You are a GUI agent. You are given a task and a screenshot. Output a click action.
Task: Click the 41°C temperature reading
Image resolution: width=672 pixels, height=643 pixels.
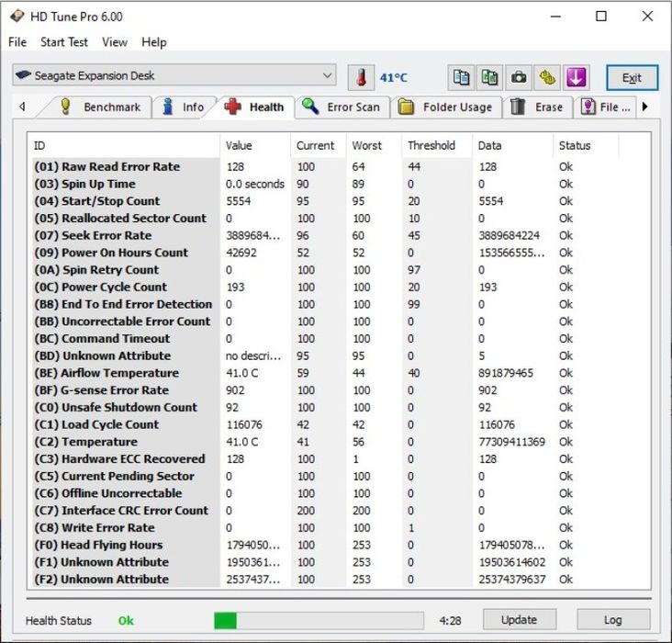(394, 78)
